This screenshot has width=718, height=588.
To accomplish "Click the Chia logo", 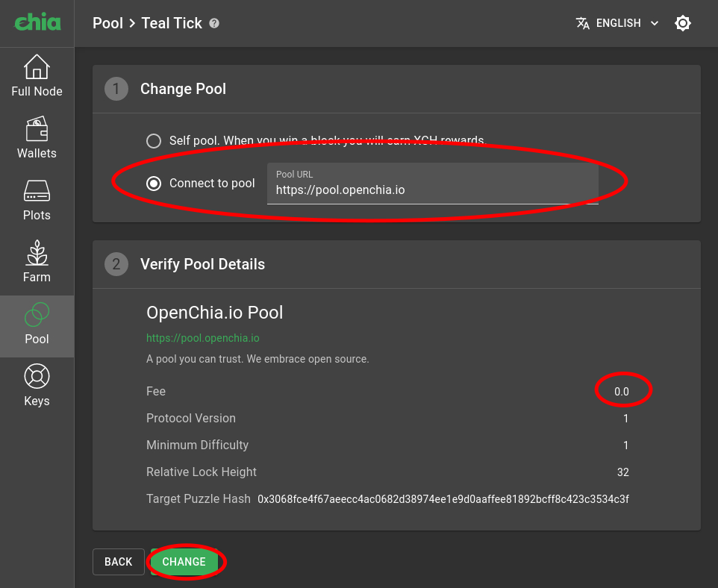I will (x=37, y=22).
